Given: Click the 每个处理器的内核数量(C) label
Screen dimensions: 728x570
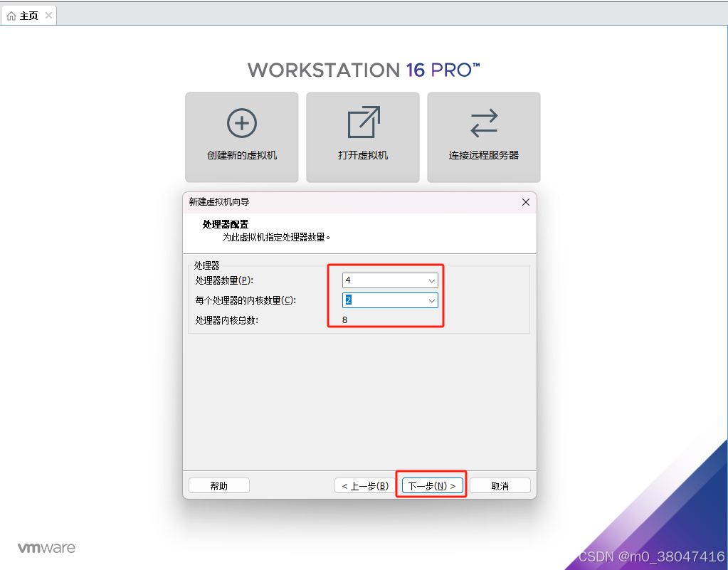Looking at the screenshot, I should point(246,300).
